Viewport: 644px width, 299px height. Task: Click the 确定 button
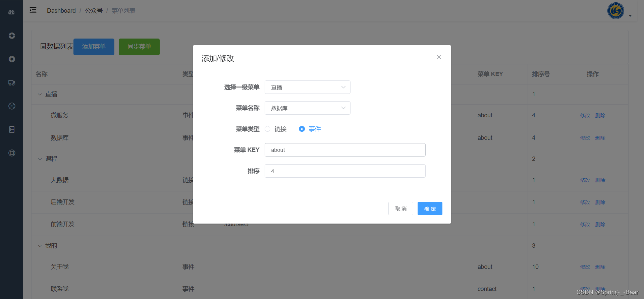pos(430,208)
